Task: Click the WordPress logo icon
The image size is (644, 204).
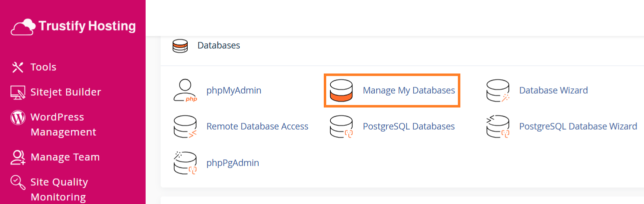Action: point(18,118)
